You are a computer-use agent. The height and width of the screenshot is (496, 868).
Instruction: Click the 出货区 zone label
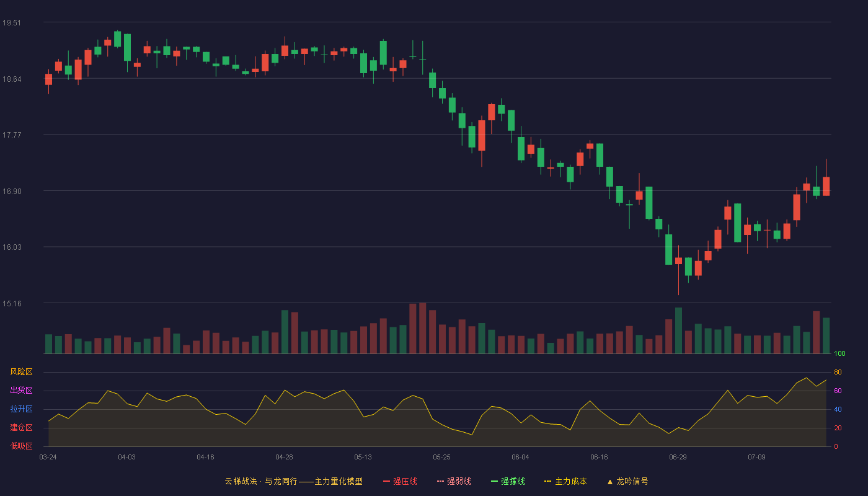pyautogui.click(x=21, y=391)
